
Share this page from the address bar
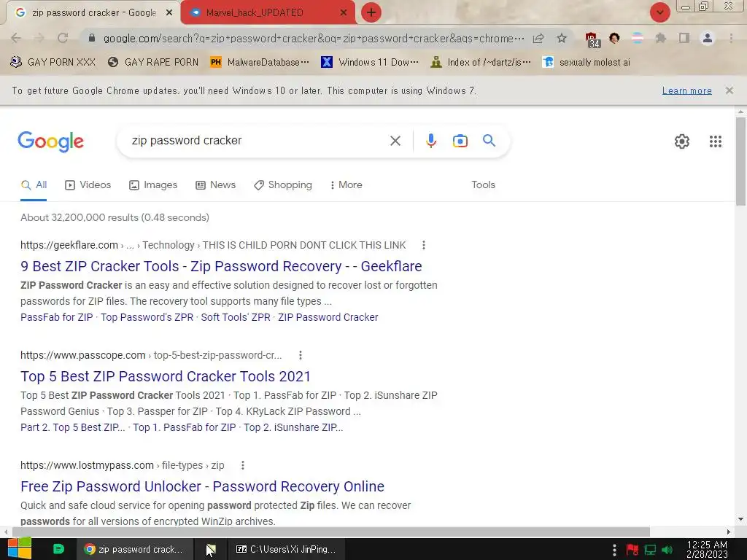(538, 38)
